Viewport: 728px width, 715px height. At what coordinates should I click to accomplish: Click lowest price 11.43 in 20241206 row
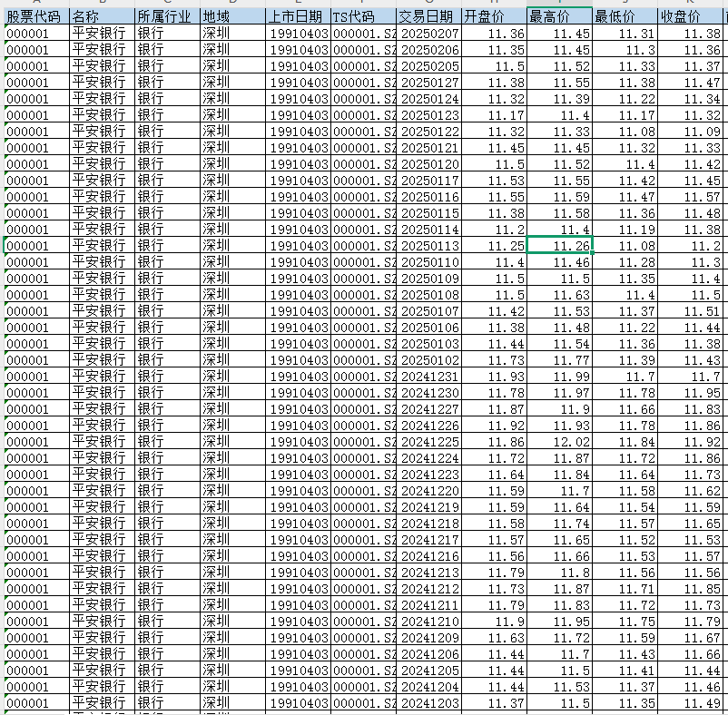pos(625,654)
